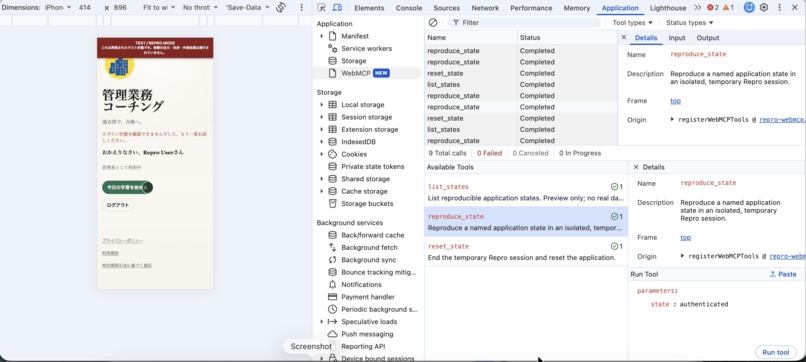Close the lower tool Details pane
This screenshot has height=362, width=806.
636,167
